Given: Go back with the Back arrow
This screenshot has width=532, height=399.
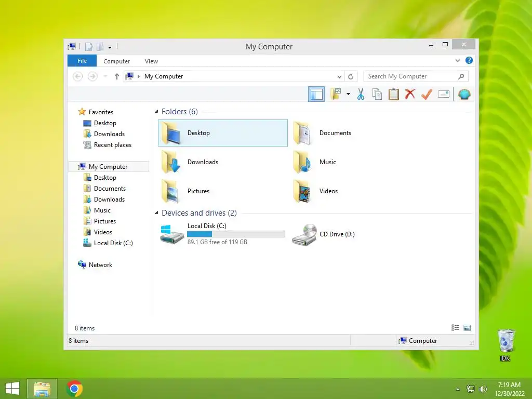Looking at the screenshot, I should pos(78,76).
